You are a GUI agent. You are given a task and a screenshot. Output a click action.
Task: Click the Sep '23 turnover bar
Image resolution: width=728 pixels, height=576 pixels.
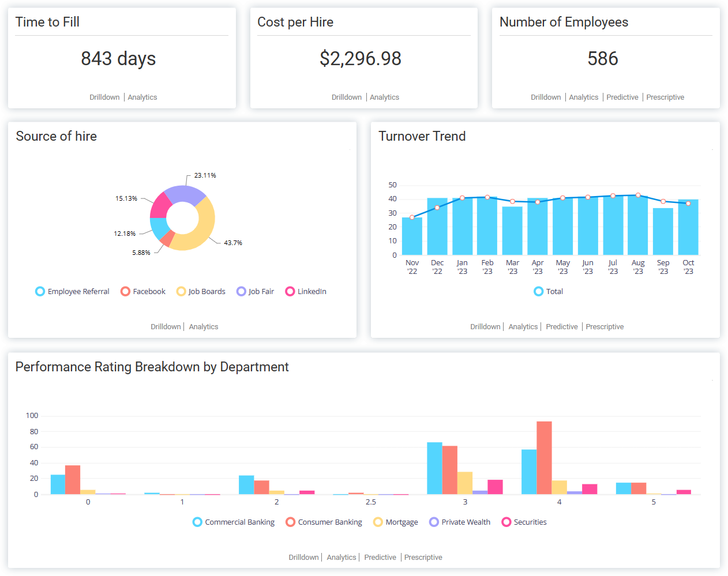(663, 232)
